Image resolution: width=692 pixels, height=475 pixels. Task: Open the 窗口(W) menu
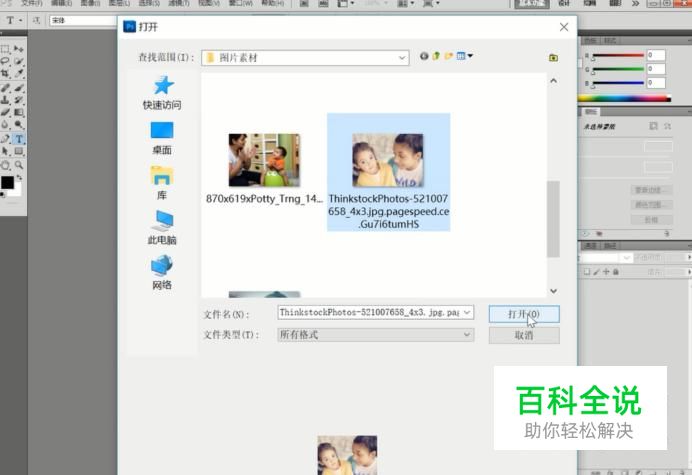pos(241,3)
